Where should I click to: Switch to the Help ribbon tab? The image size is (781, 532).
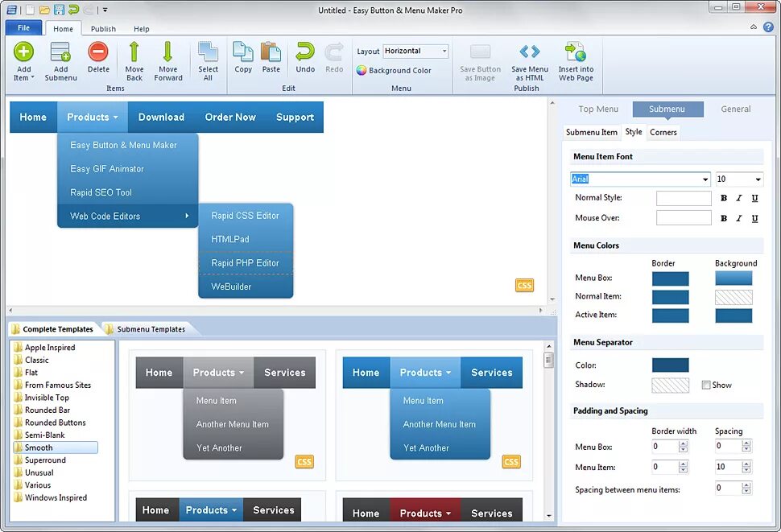142,29
